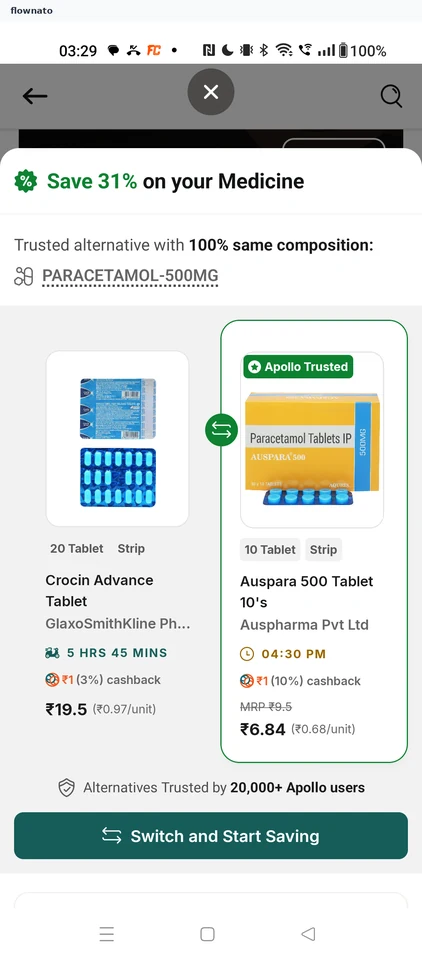Screen dimensions: 422x960
Task: Tap the Android home square button
Action: [x=208, y=934]
